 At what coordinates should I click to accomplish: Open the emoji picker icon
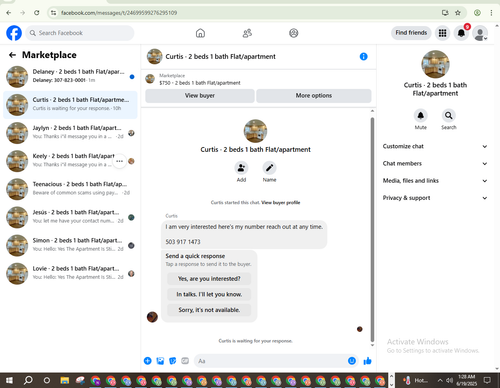coord(352,361)
